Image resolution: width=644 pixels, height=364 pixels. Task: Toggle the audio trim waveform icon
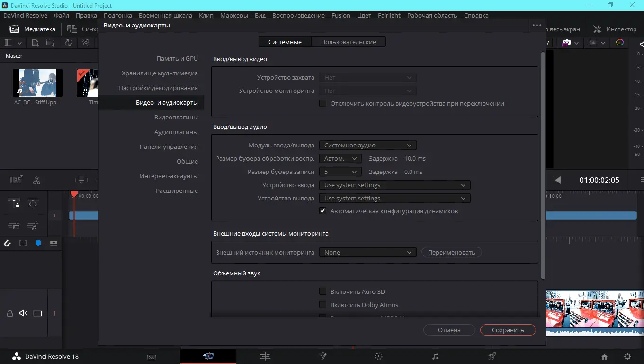click(x=23, y=243)
